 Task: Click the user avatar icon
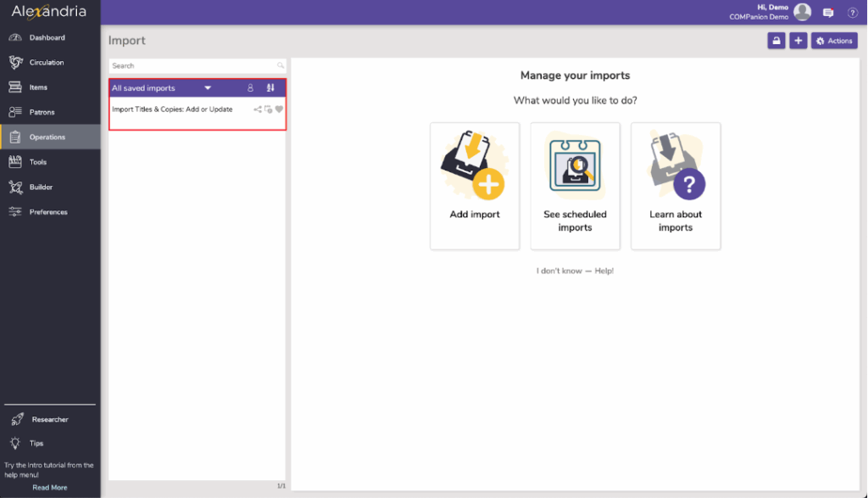[x=802, y=12]
